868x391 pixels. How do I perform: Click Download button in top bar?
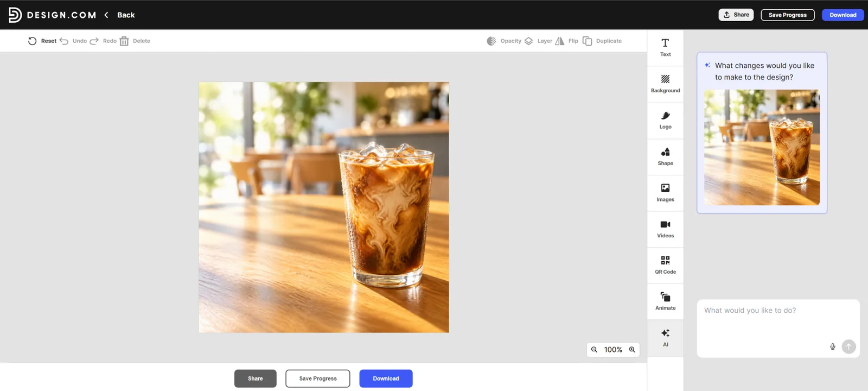pyautogui.click(x=843, y=15)
